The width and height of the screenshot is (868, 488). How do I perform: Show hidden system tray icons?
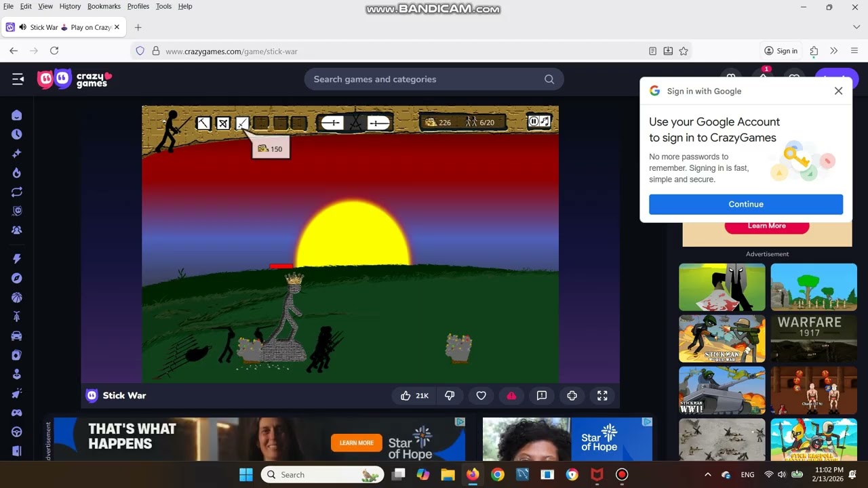708,475
